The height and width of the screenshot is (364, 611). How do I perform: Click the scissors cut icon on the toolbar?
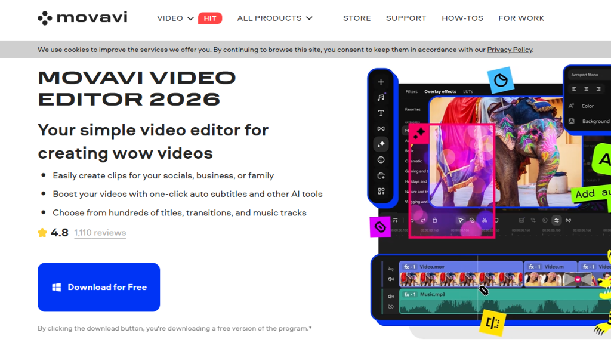click(x=485, y=220)
